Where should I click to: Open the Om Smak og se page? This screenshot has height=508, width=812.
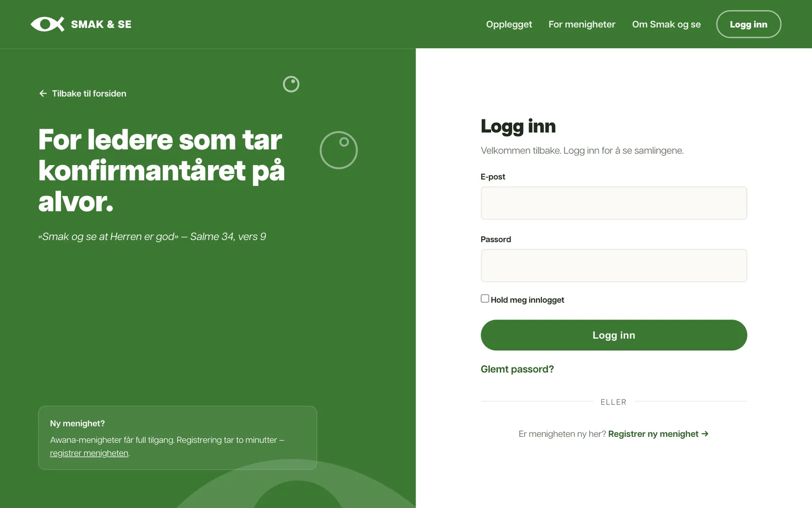tap(666, 24)
